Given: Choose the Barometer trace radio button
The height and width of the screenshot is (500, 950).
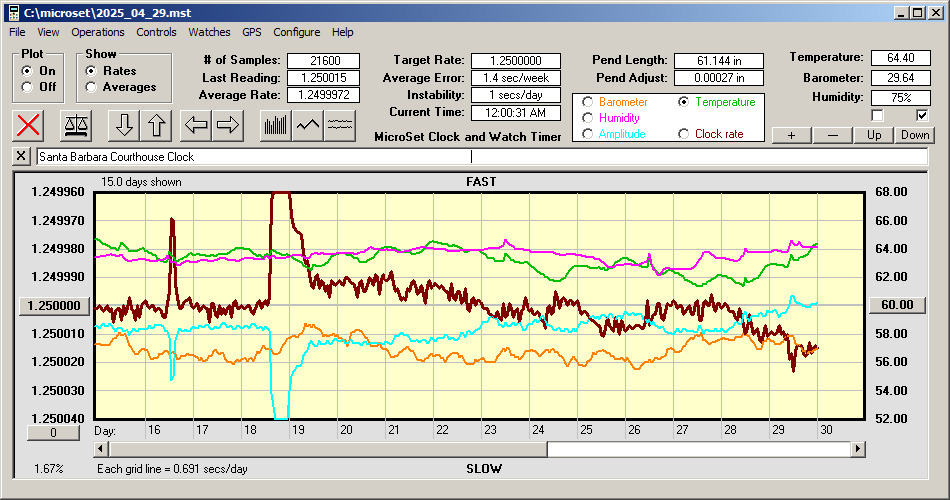Looking at the screenshot, I should tap(588, 102).
